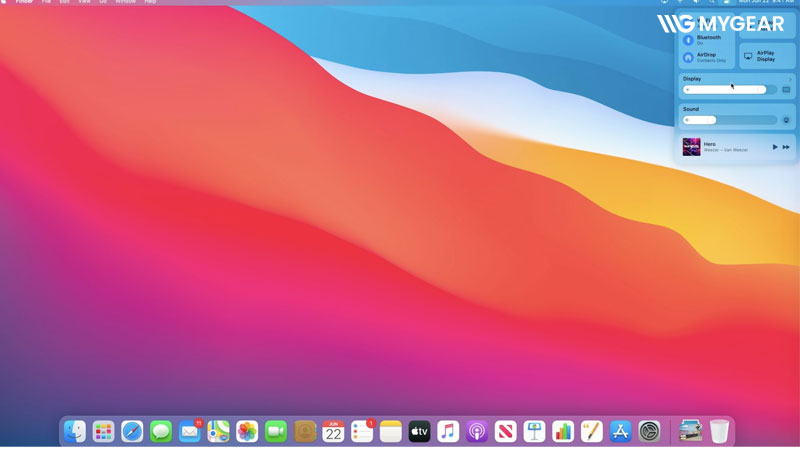Open the Trash in the Dock
The width and height of the screenshot is (800, 450).
coord(719,432)
